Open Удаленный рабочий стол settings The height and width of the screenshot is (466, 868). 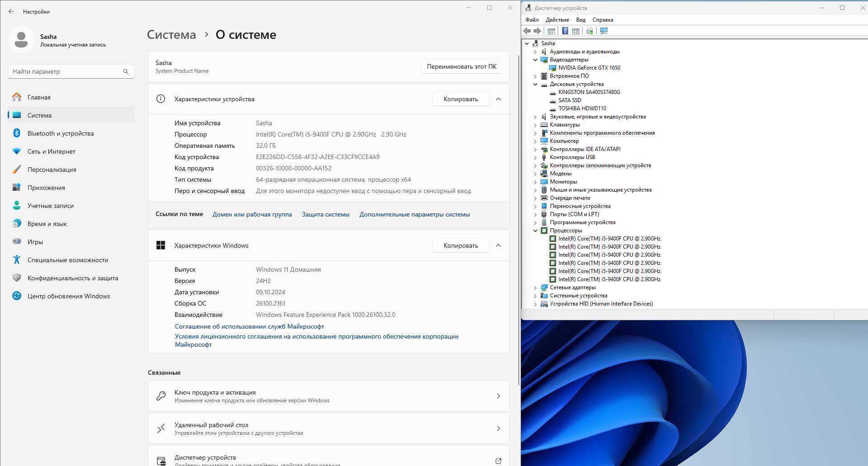(328, 428)
